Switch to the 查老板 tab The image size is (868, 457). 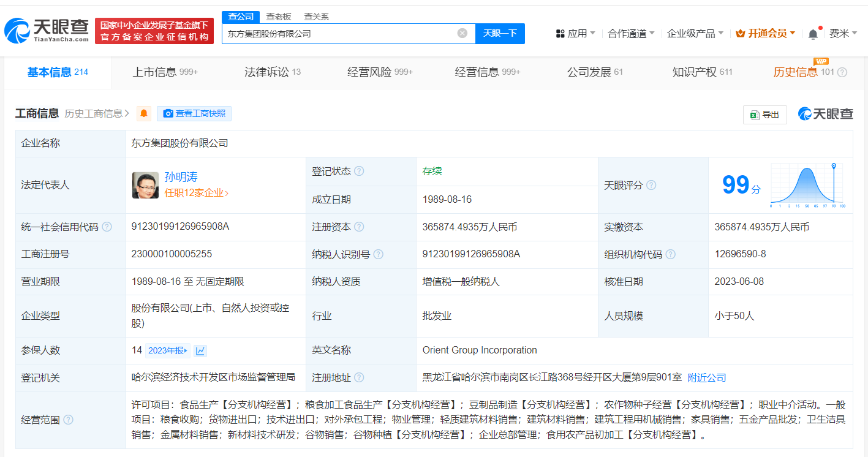tap(277, 17)
